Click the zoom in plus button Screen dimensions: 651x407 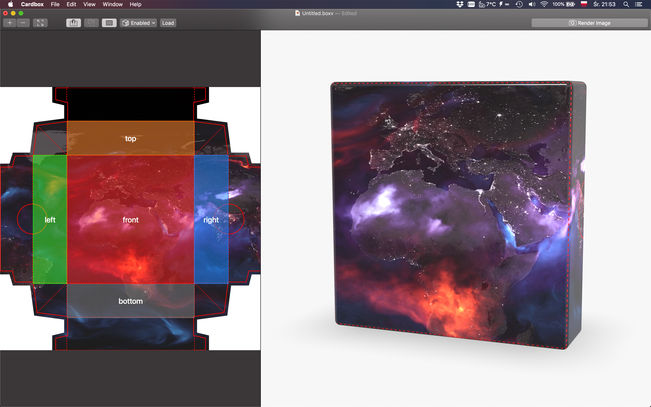tap(10, 22)
